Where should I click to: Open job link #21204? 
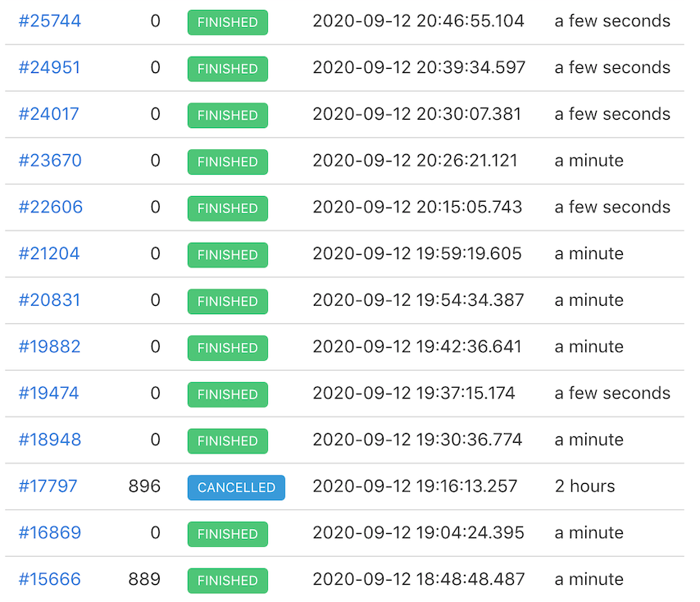(48, 254)
